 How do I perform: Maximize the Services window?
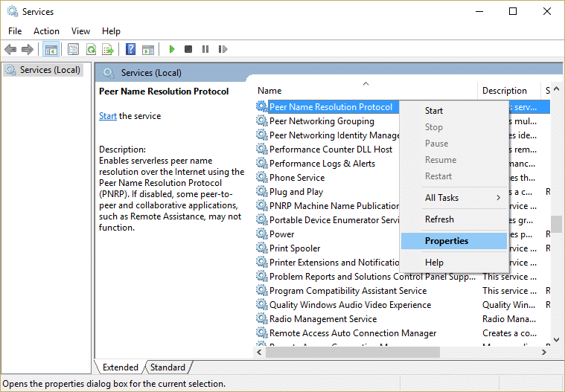pyautogui.click(x=513, y=11)
